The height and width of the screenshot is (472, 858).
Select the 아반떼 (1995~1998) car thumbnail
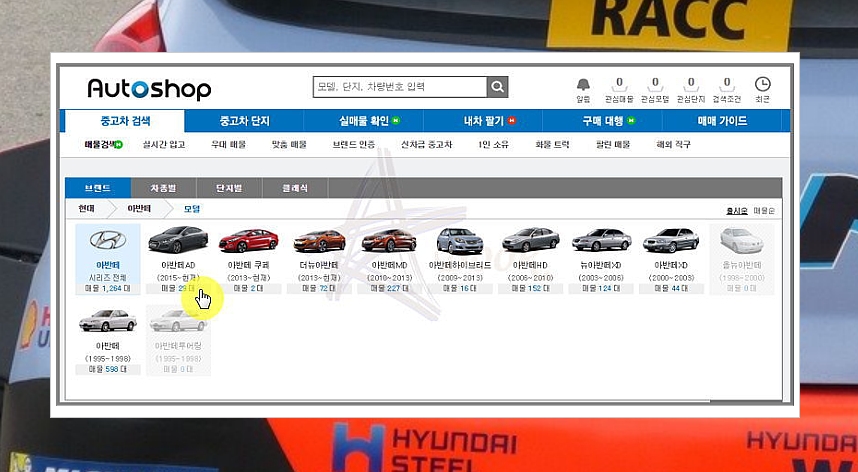pyautogui.click(x=108, y=321)
